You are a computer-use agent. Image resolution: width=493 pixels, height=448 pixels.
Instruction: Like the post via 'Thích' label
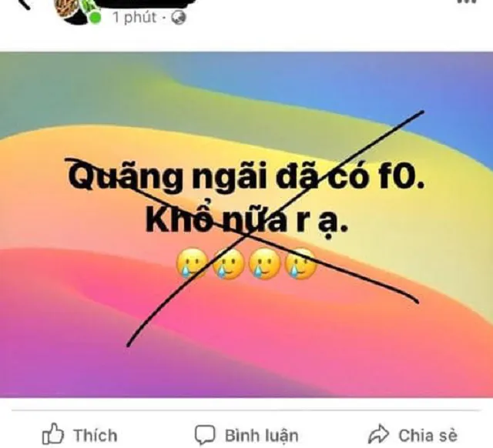click(96, 436)
